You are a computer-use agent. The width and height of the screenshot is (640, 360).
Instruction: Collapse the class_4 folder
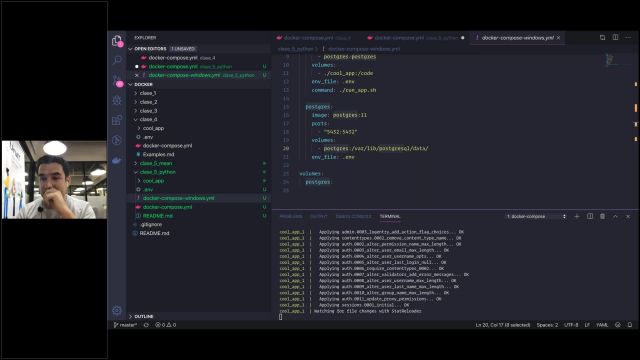tap(148, 119)
